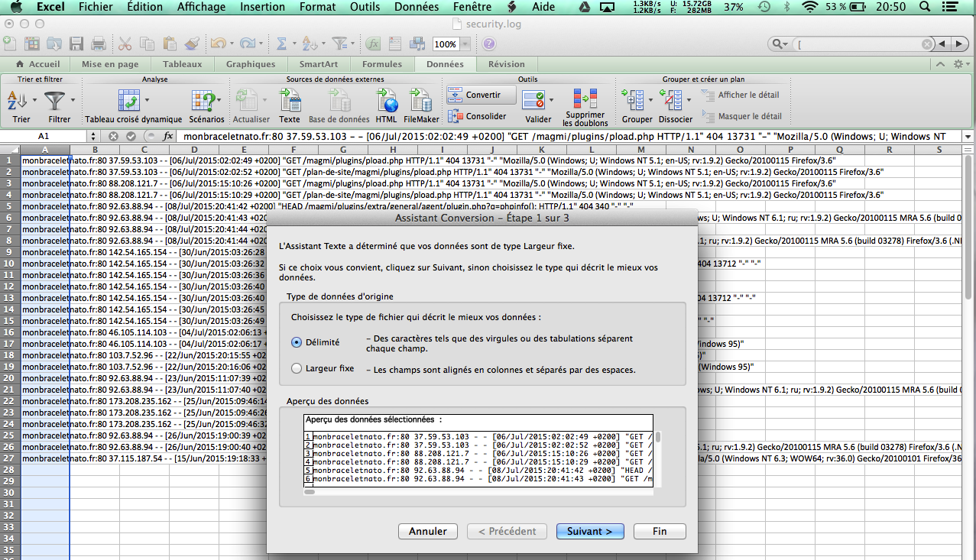976x560 pixels.
Task: Redo the last undone action
Action: [246, 44]
